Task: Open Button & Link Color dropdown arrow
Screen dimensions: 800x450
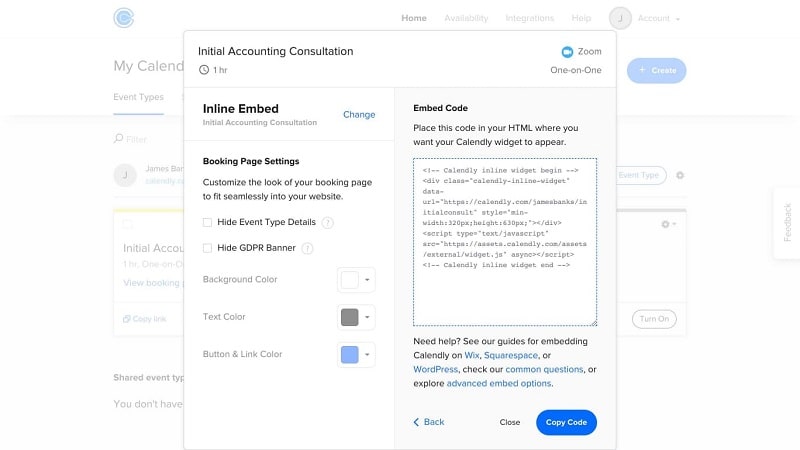Action: tap(367, 354)
